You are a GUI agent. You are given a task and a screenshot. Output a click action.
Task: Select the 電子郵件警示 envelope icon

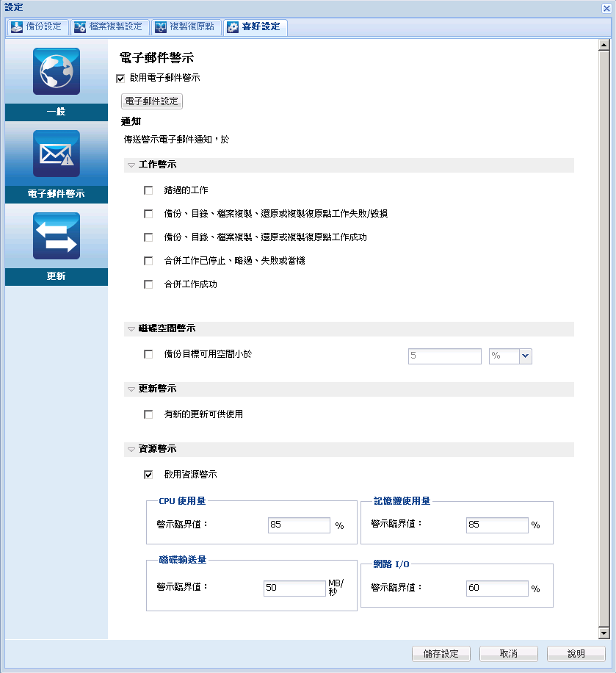pos(57,154)
